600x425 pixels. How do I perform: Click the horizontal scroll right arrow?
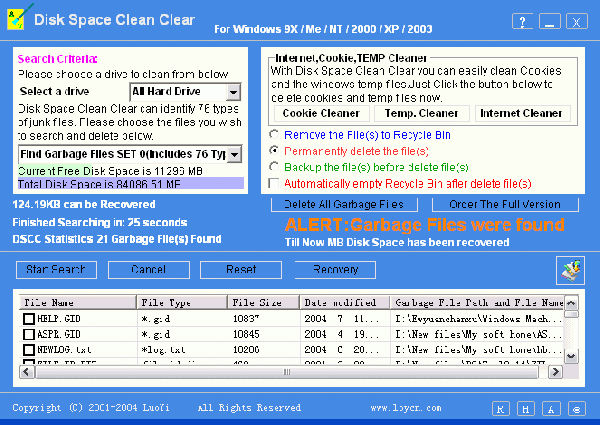tap(555, 371)
